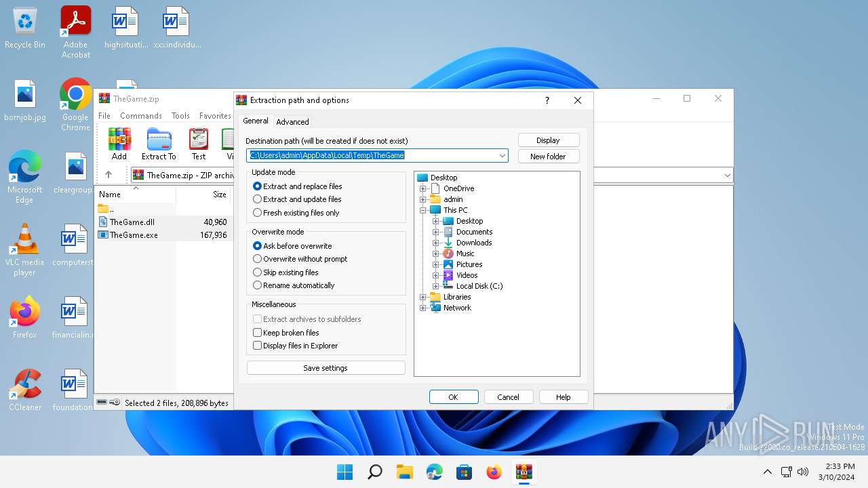The width and height of the screenshot is (868, 488).
Task: Open Microsoft Edge desktop shortcut
Action: tap(25, 177)
